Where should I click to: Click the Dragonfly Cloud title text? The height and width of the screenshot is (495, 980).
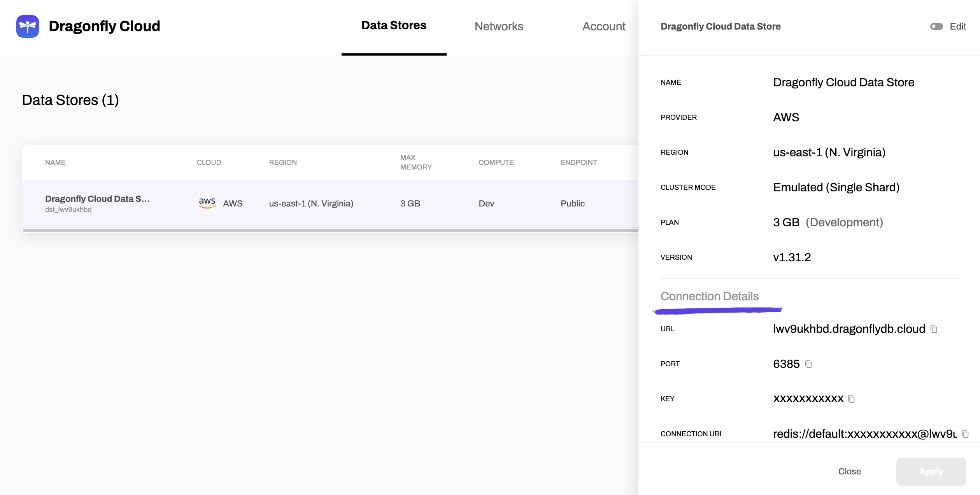[104, 26]
